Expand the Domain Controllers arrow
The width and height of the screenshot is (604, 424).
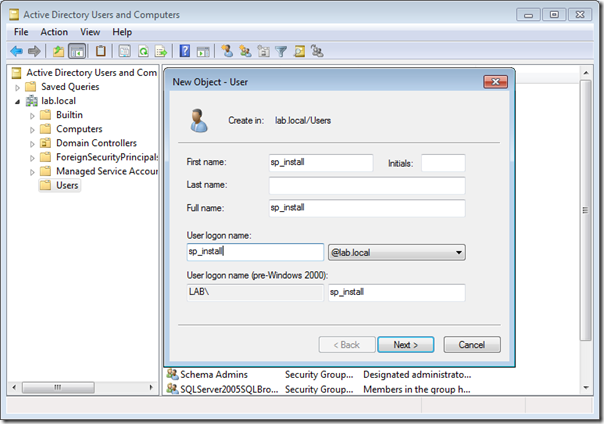32,144
